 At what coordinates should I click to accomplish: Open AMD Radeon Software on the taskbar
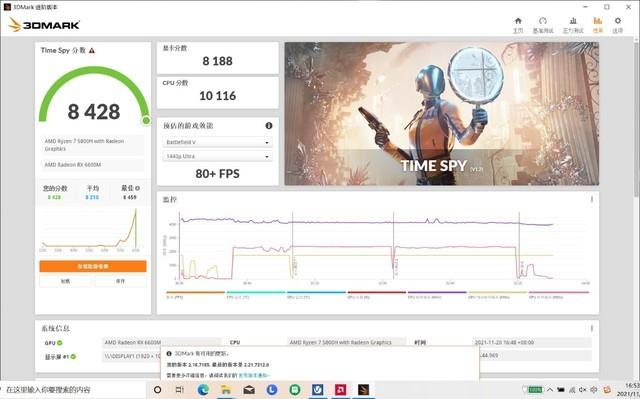340,390
